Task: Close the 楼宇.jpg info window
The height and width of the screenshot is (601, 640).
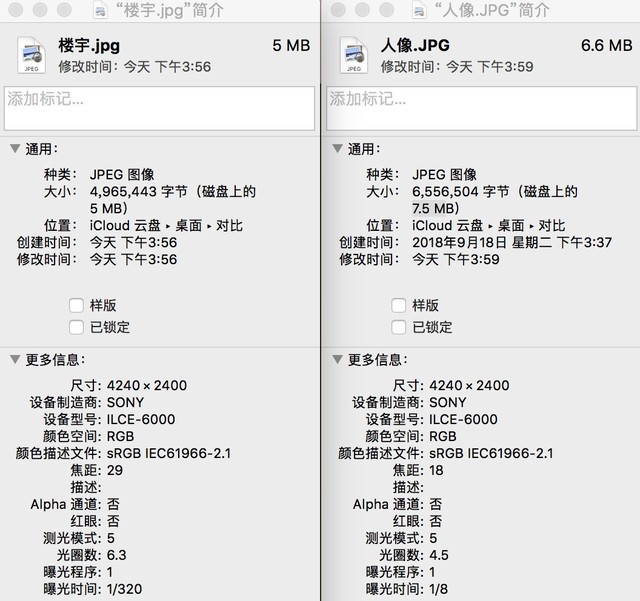Action: (x=16, y=10)
